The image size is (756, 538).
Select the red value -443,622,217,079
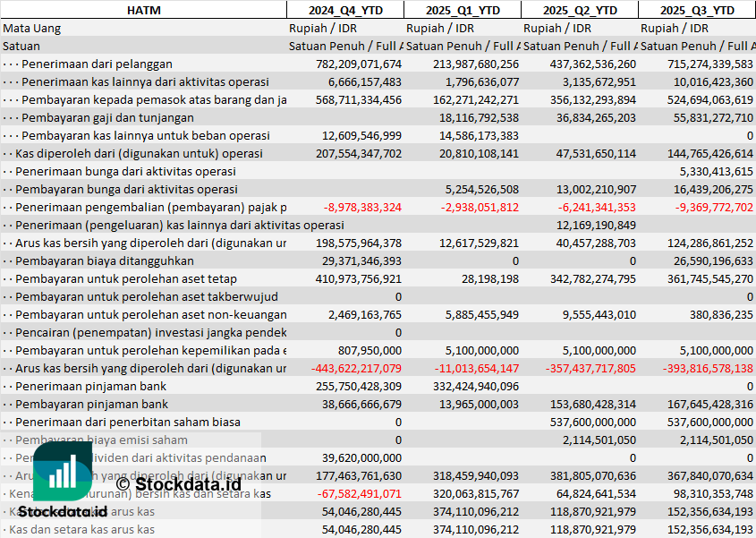tap(359, 368)
